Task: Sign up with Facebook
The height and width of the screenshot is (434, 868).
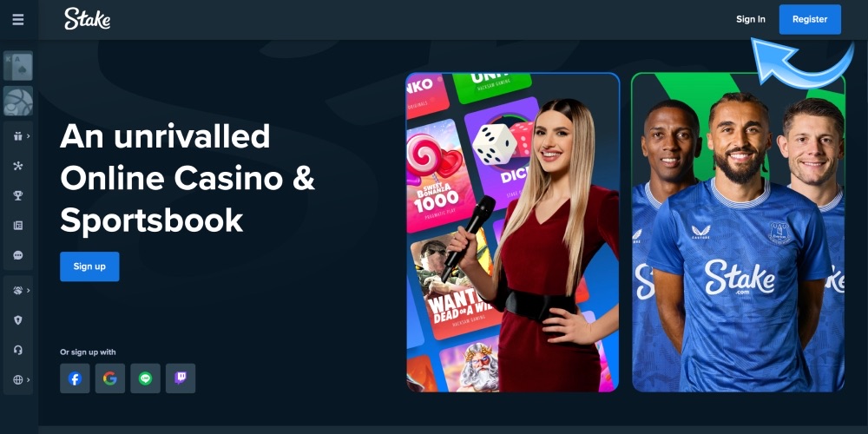Action: pyautogui.click(x=75, y=378)
